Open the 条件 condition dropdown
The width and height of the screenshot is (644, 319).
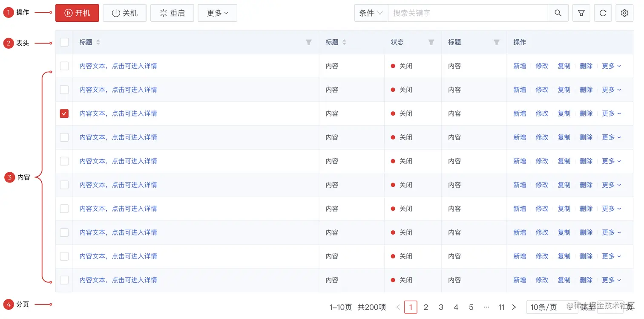pyautogui.click(x=371, y=13)
